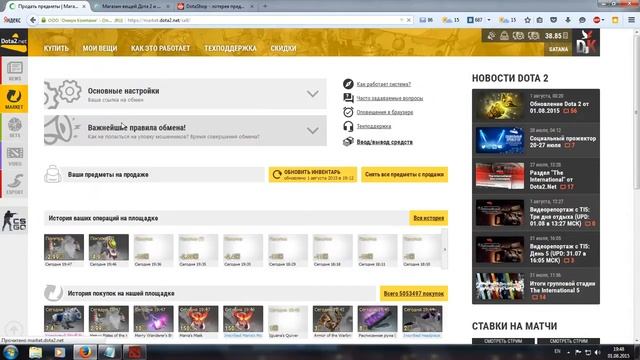The image size is (640, 360).
Task: Open File Explorer from taskbar
Action: pos(36,352)
